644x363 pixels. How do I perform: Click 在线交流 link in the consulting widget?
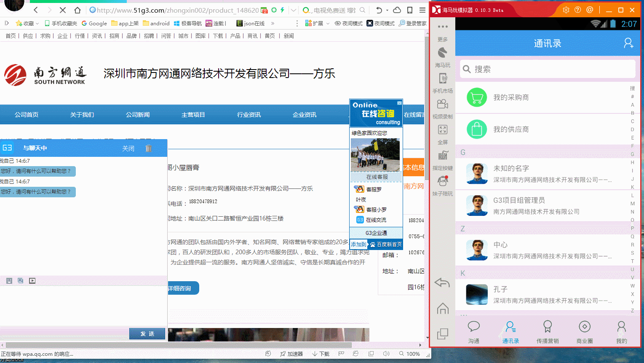click(371, 220)
